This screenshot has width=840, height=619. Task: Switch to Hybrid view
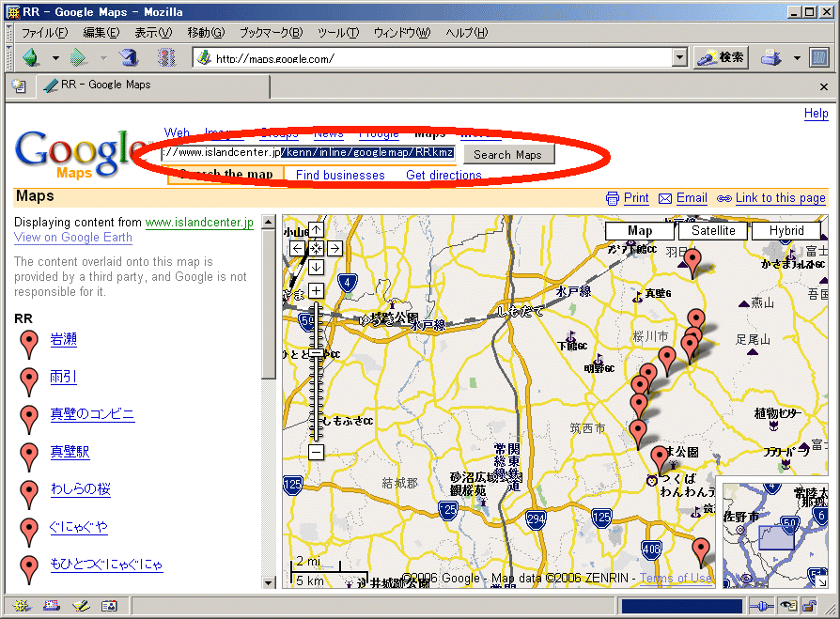coord(786,231)
